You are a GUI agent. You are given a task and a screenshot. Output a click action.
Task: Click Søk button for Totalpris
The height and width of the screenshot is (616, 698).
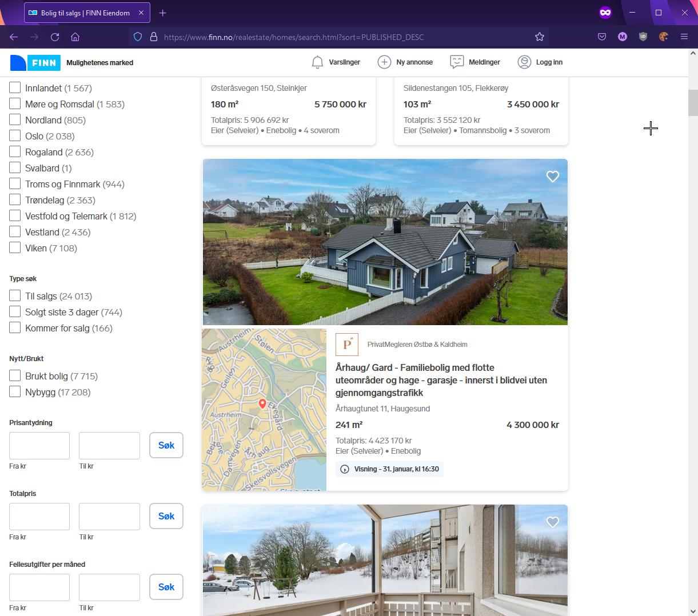click(x=166, y=516)
